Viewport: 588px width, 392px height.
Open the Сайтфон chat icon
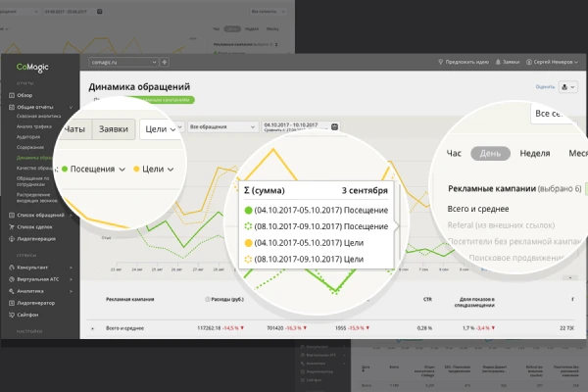pyautogui.click(x=12, y=315)
